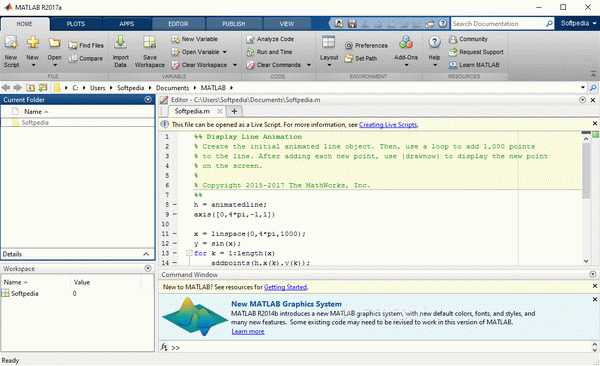The height and width of the screenshot is (366, 600).
Task: Click the command prompt input line
Action: click(379, 348)
